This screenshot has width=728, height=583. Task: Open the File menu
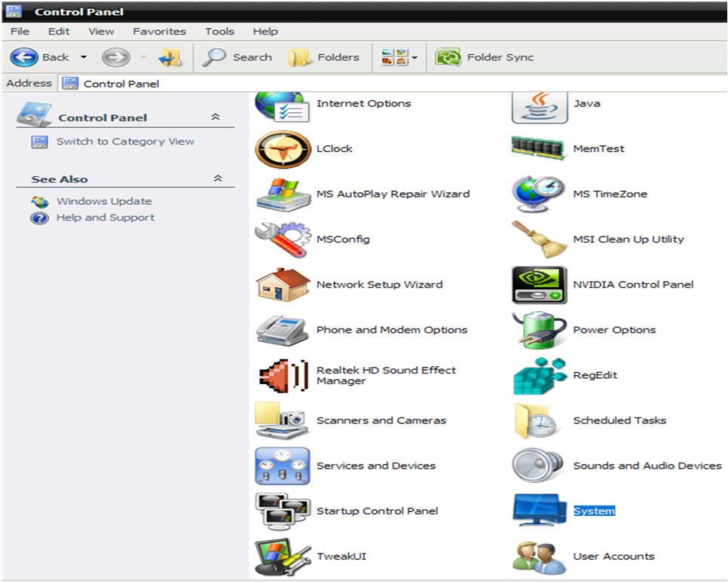coord(20,32)
